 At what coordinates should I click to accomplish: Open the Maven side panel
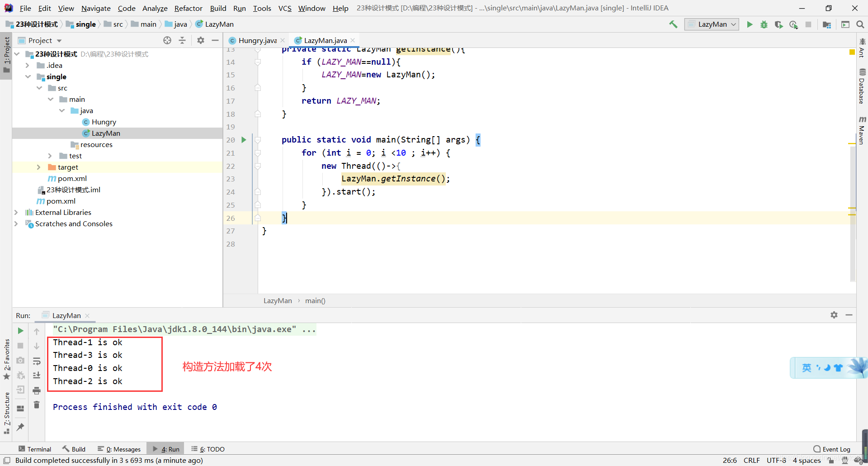pos(862,130)
